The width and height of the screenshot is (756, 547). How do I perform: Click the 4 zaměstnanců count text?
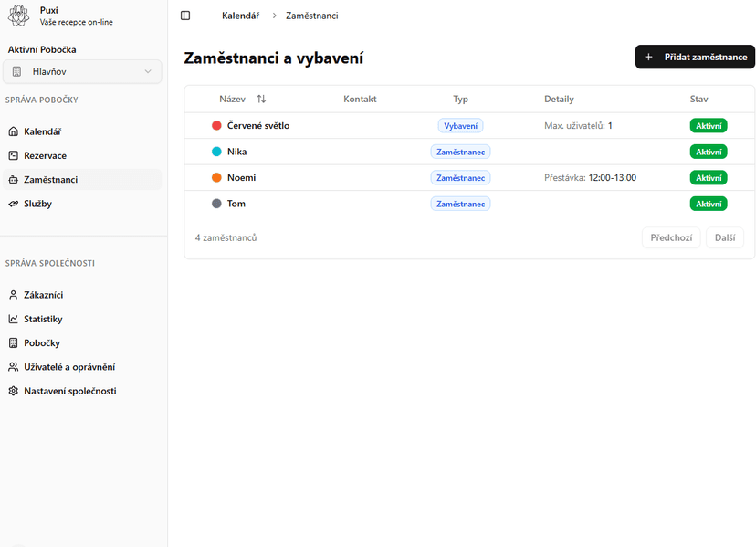click(x=226, y=237)
